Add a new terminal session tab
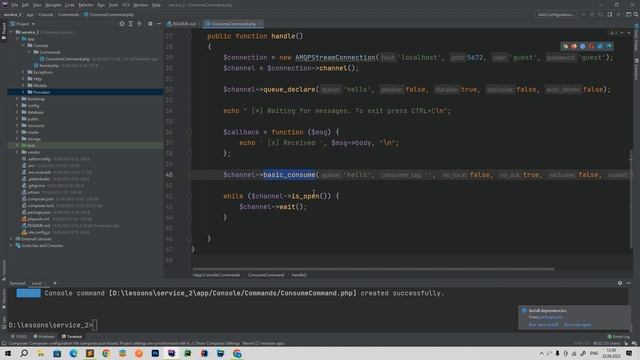The image size is (640, 360). point(55,283)
